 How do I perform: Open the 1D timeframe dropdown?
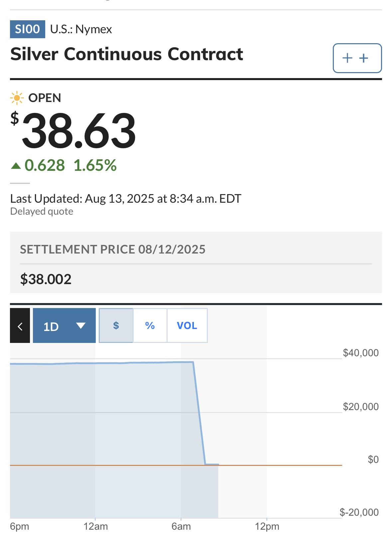pyautogui.click(x=64, y=326)
